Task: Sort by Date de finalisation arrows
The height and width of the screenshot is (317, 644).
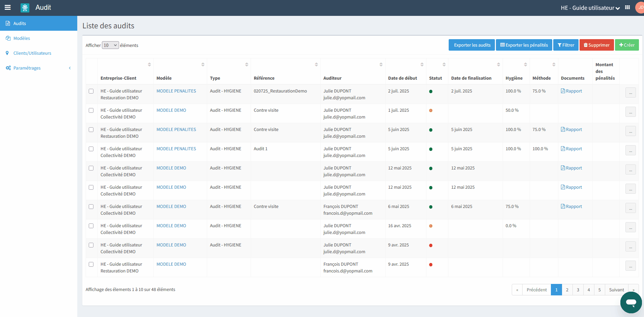Action: pyautogui.click(x=498, y=64)
